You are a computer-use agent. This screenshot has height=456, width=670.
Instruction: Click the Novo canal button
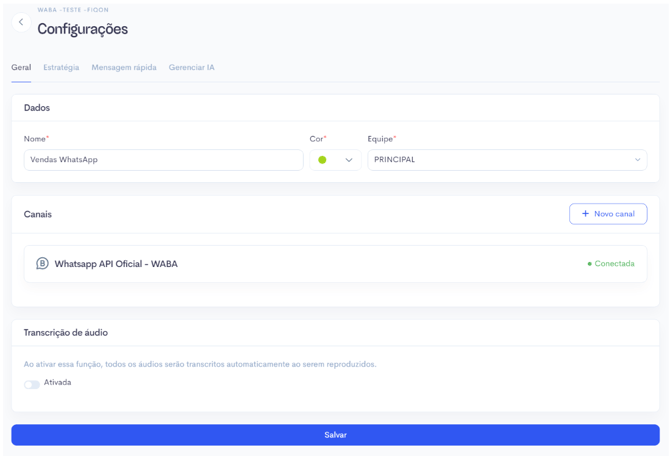click(x=608, y=214)
